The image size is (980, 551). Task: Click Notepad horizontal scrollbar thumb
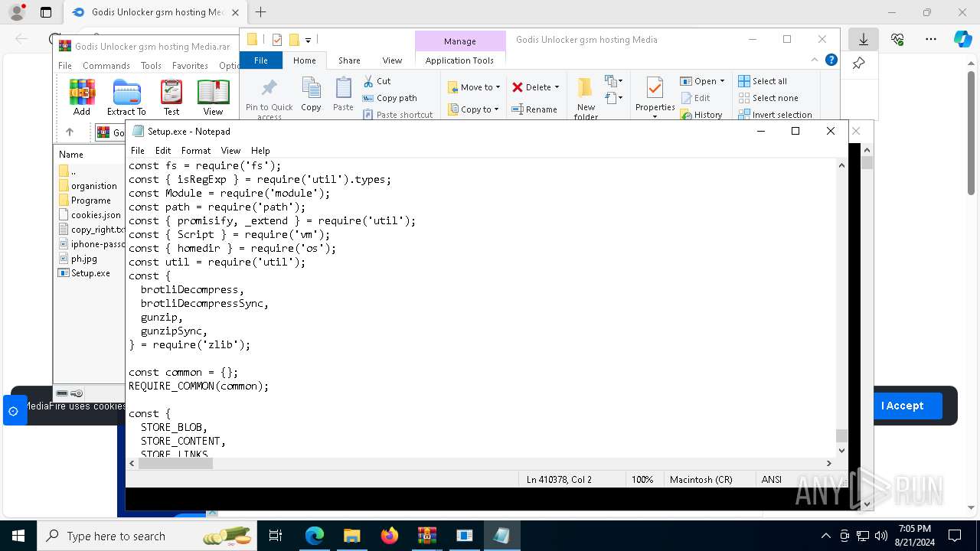[175, 463]
